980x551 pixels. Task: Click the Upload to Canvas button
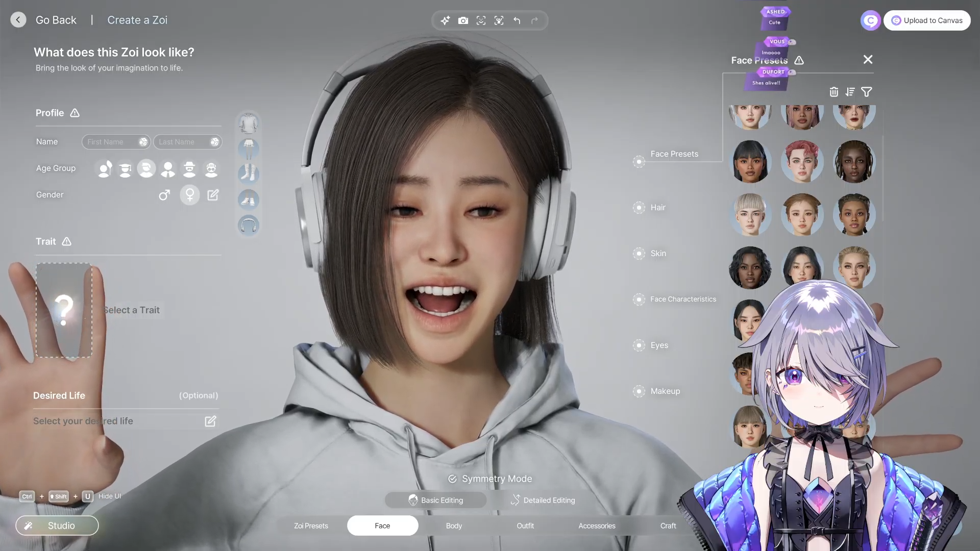pos(926,20)
